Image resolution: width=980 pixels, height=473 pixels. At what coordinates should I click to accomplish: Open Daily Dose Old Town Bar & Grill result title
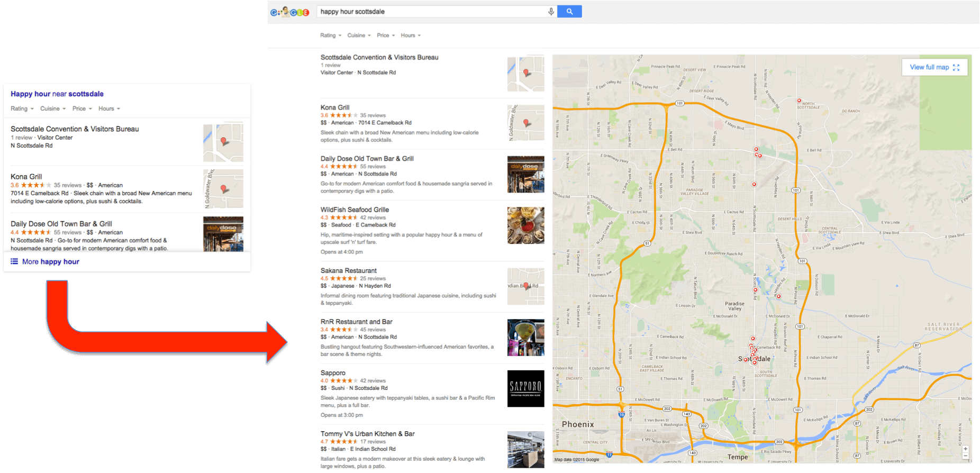(x=367, y=159)
